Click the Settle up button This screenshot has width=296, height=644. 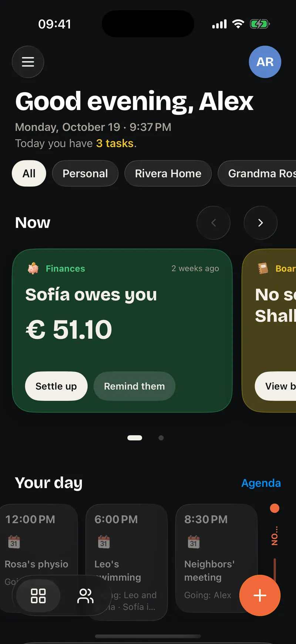coord(56,386)
